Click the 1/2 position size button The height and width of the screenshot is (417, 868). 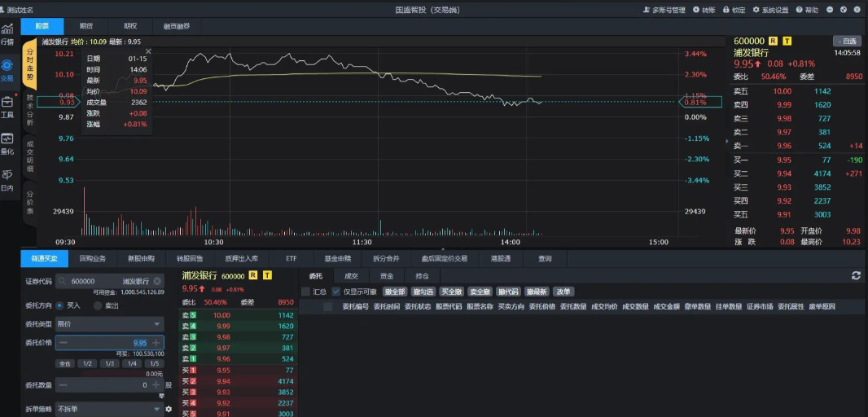pos(86,364)
